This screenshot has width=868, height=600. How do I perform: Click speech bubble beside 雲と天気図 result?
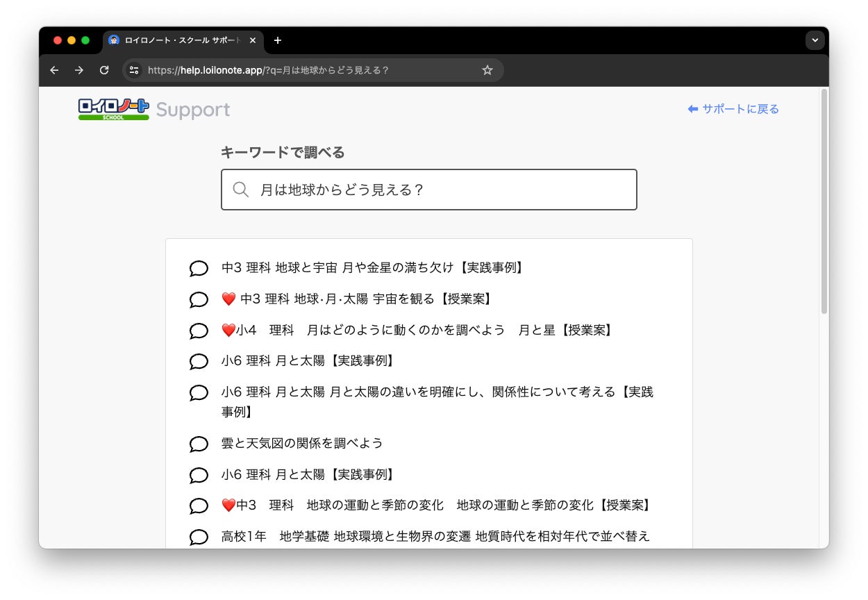(x=199, y=444)
